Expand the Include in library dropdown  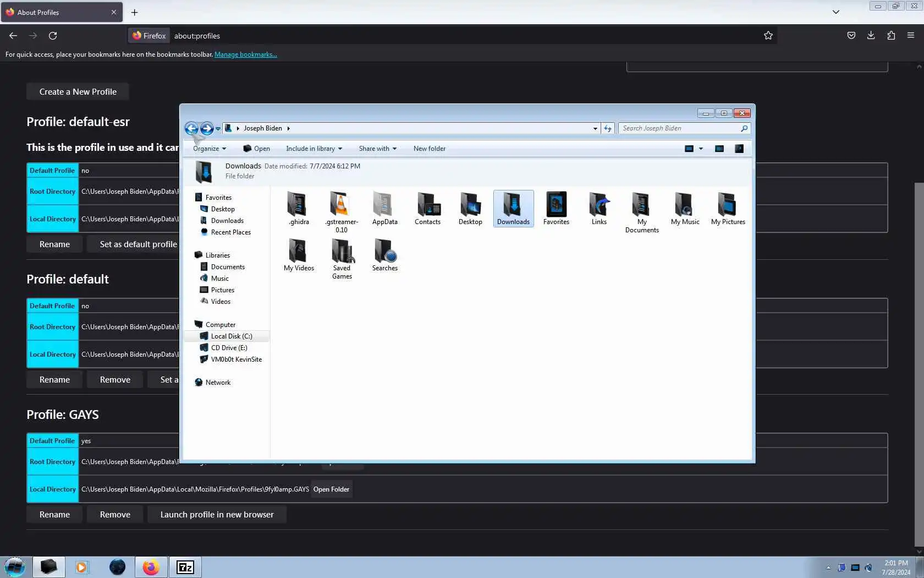[x=314, y=149]
